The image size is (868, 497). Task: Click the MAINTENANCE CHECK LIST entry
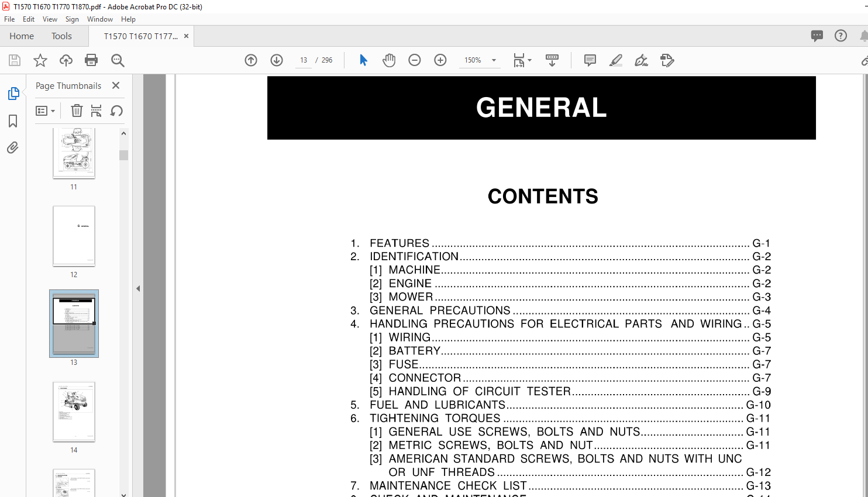click(560, 486)
